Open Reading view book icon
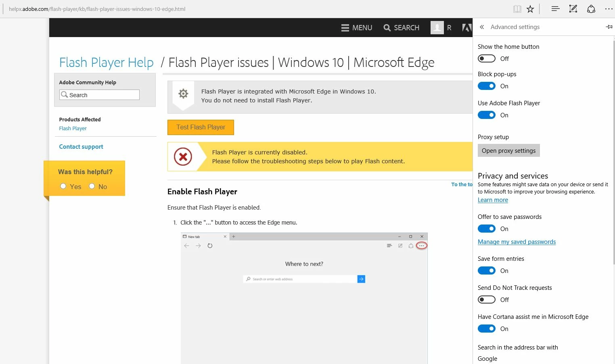The width and height of the screenshot is (615, 364). [x=517, y=9]
